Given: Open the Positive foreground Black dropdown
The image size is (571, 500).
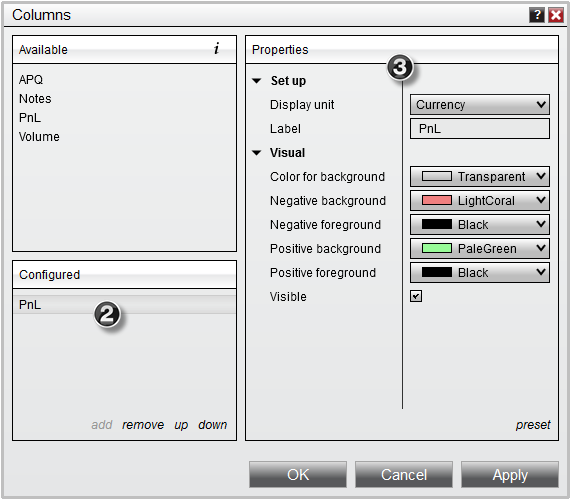Looking at the screenshot, I should click(x=480, y=272).
